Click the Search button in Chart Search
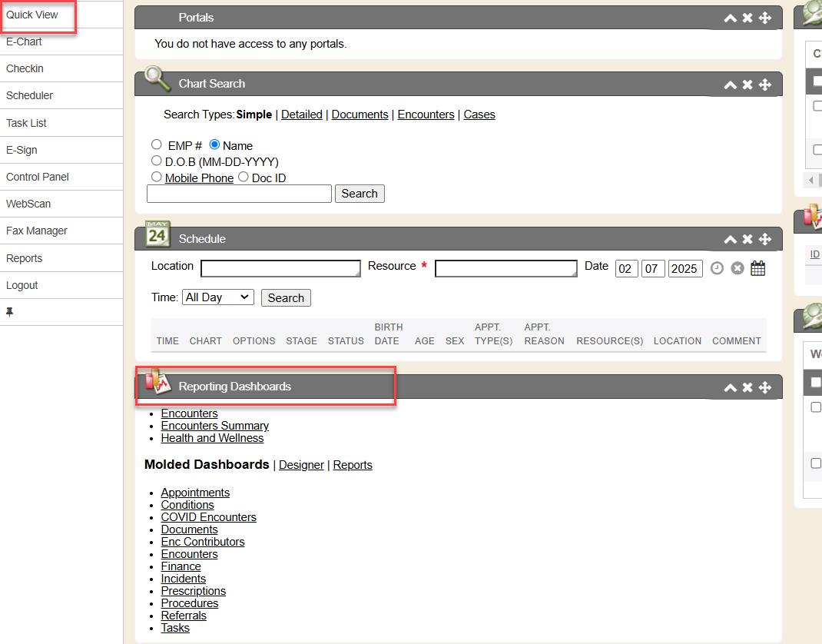This screenshot has height=644, width=822. (x=360, y=194)
